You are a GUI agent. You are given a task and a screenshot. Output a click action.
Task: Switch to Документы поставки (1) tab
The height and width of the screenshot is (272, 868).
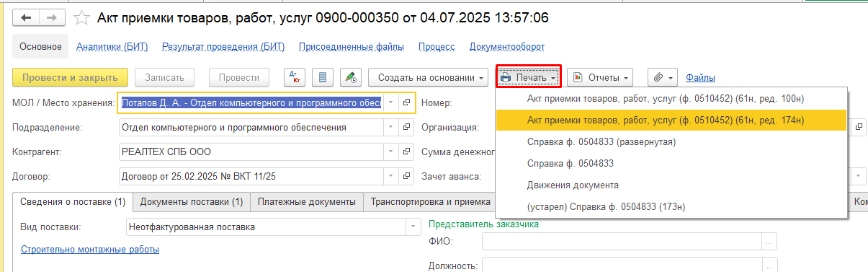tap(191, 202)
